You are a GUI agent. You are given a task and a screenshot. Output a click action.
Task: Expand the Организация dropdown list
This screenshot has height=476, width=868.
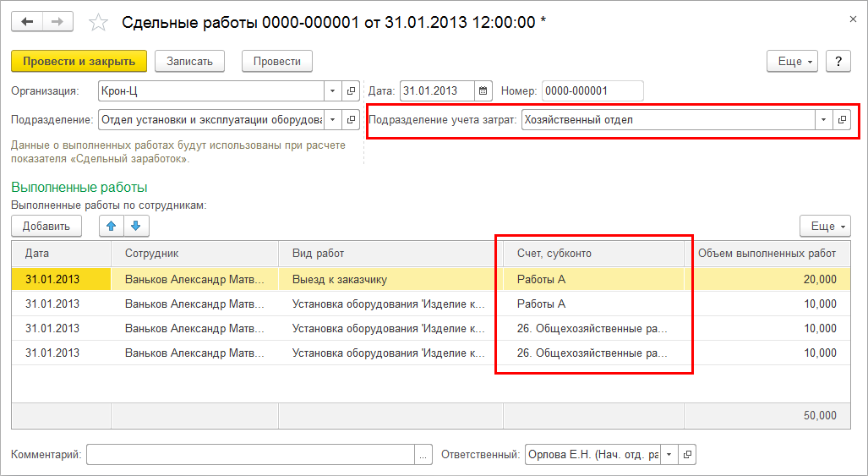(x=333, y=91)
